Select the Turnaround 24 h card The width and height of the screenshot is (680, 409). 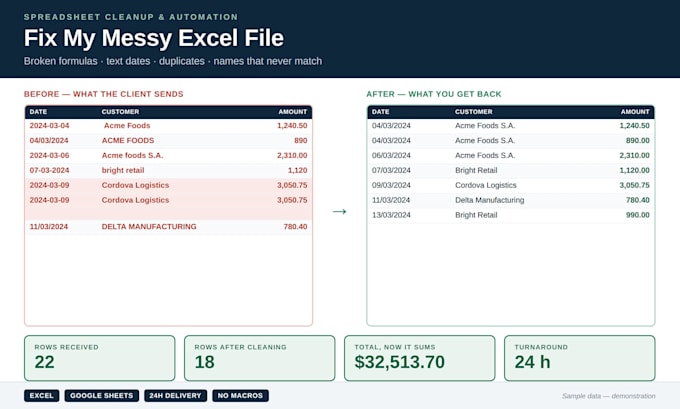[x=579, y=358]
